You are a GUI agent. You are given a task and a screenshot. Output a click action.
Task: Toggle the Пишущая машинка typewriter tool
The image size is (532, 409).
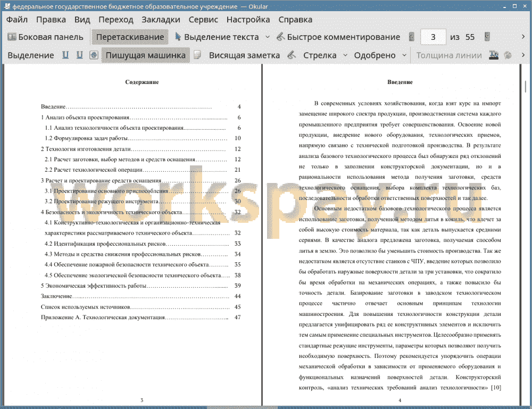coord(146,55)
